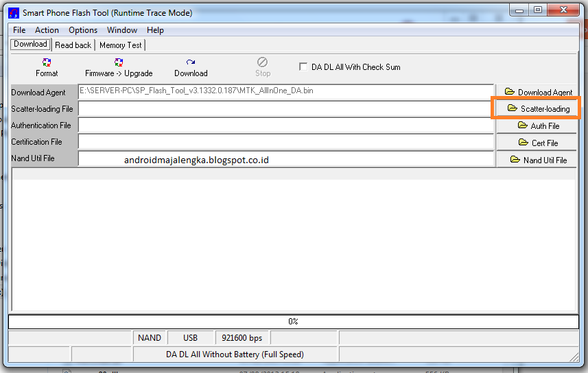Click DA DL All Without Battery status

[235, 354]
